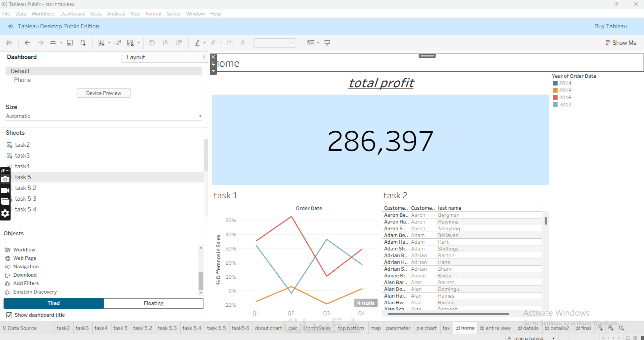This screenshot has height=340, width=644.
Task: Click the Redo forward arrow
Action: coord(40,43)
